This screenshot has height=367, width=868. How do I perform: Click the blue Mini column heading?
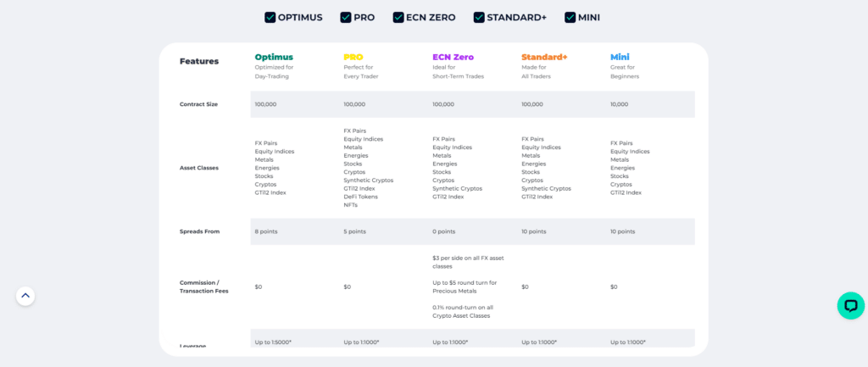tap(620, 57)
